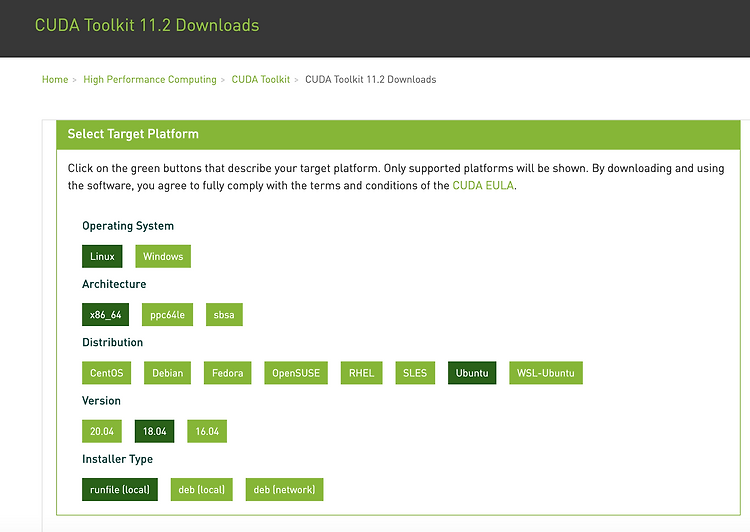Screen dimensions: 750x532
Task: Pick the Debian distribution
Action: coord(167,373)
